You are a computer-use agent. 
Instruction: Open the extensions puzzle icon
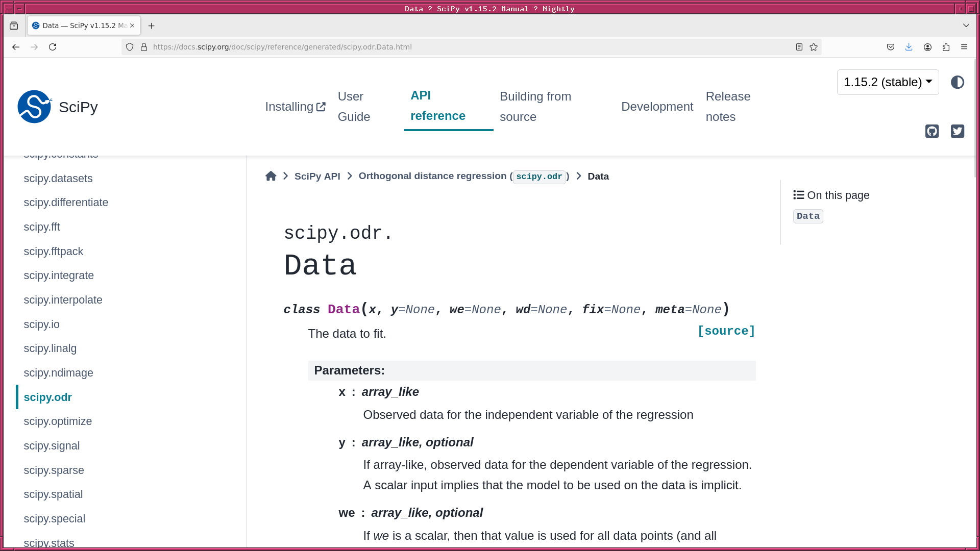tap(946, 47)
